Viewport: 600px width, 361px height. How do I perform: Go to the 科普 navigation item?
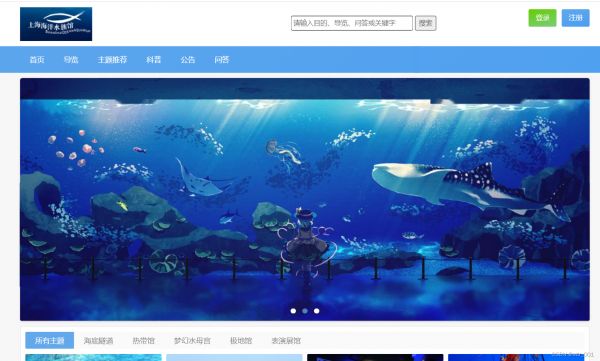click(153, 60)
